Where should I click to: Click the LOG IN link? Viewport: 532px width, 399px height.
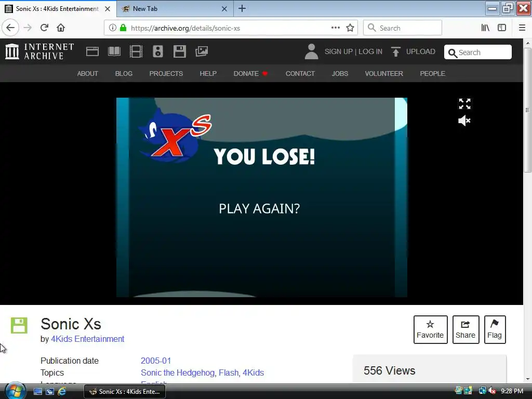pyautogui.click(x=370, y=51)
